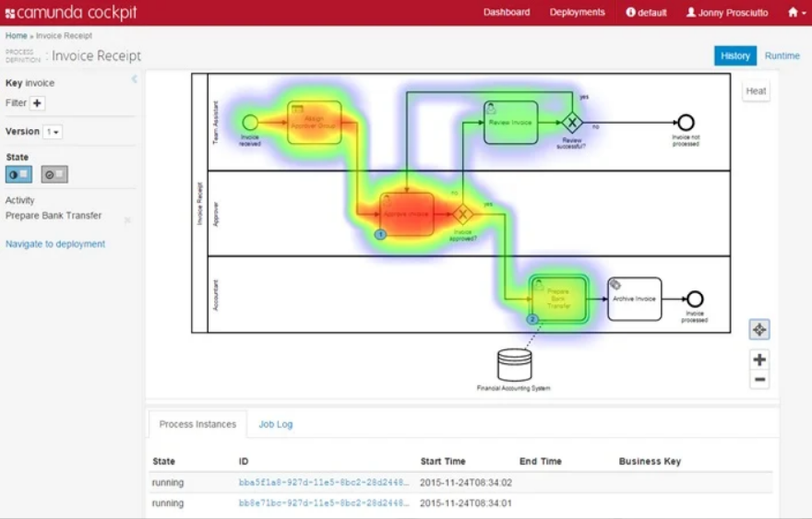Open Jonny Prosciutto user menu
The image size is (812, 519).
pos(727,12)
